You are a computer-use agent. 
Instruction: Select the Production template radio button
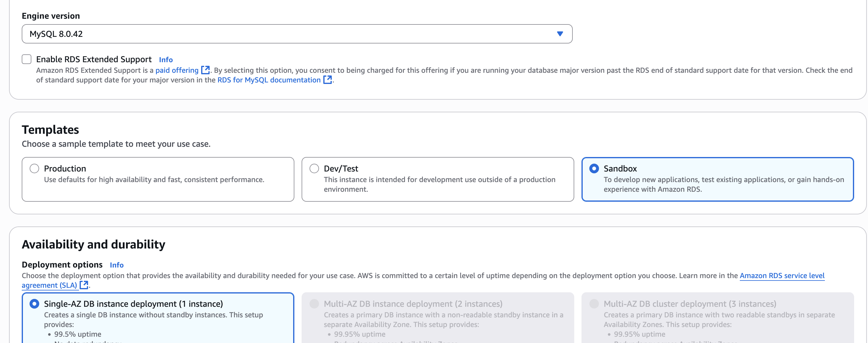34,168
